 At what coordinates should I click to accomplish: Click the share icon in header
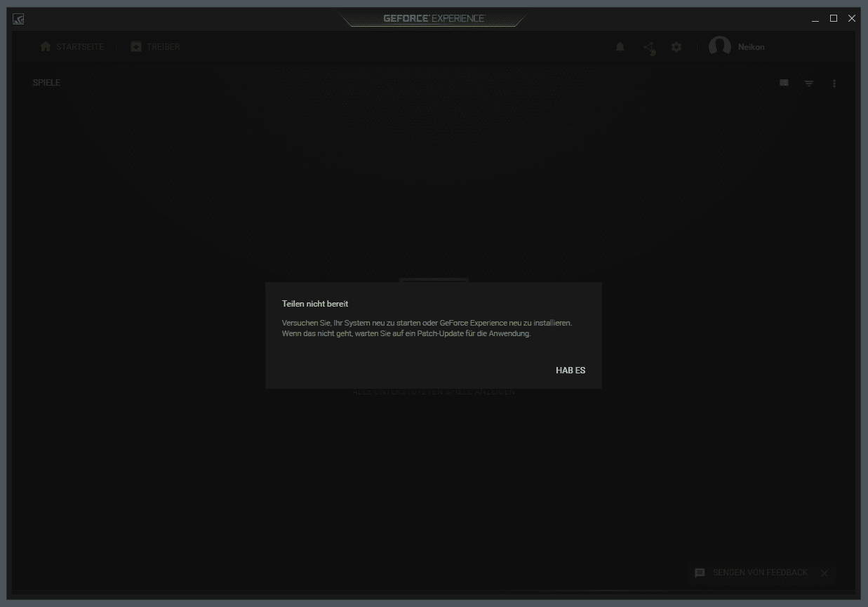[x=650, y=48]
